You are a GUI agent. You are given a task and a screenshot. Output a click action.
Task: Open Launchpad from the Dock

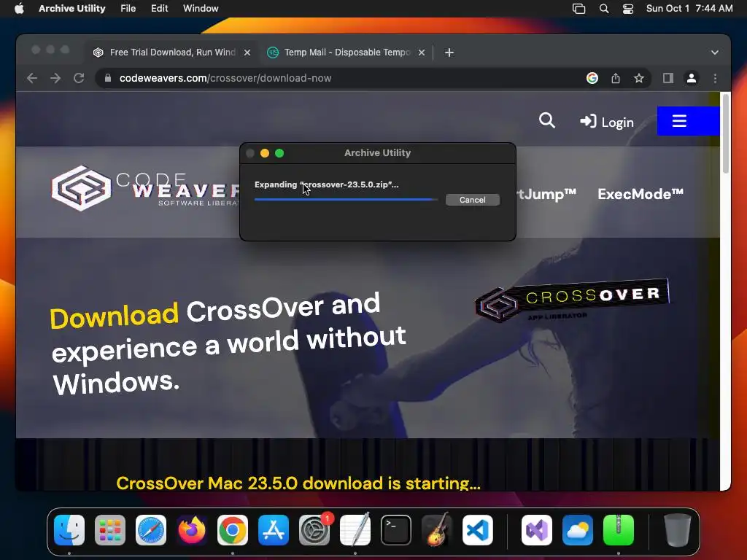point(110,530)
